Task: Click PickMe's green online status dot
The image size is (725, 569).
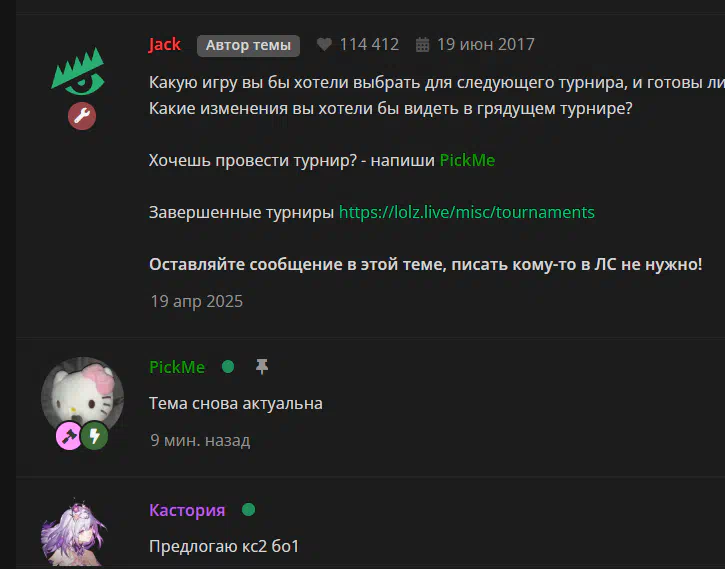Action: pyautogui.click(x=228, y=367)
